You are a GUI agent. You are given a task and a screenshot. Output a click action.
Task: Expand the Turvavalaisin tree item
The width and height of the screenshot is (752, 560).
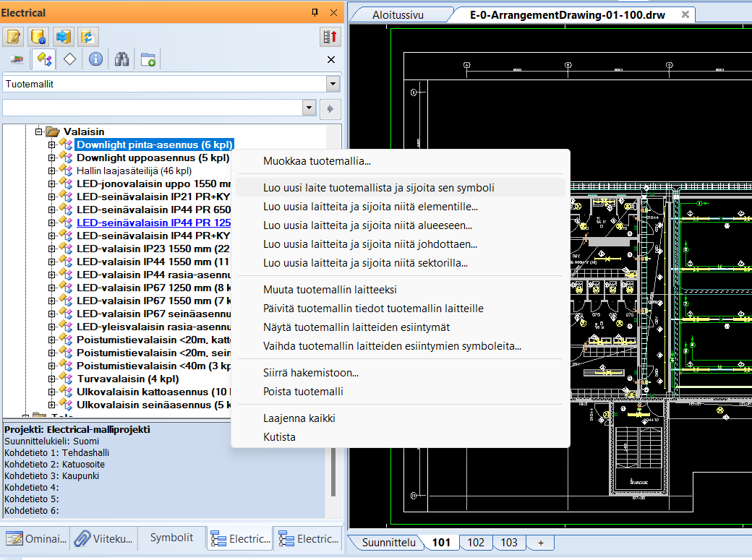pyautogui.click(x=52, y=379)
